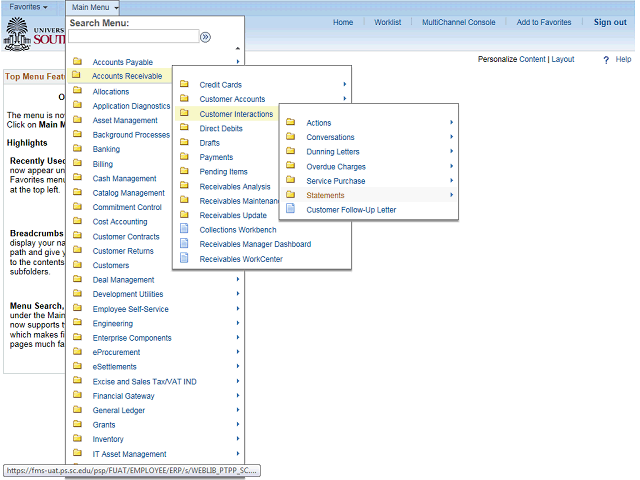Click the Sign out link
Viewport: 640px width, 480px height.
coord(610,22)
